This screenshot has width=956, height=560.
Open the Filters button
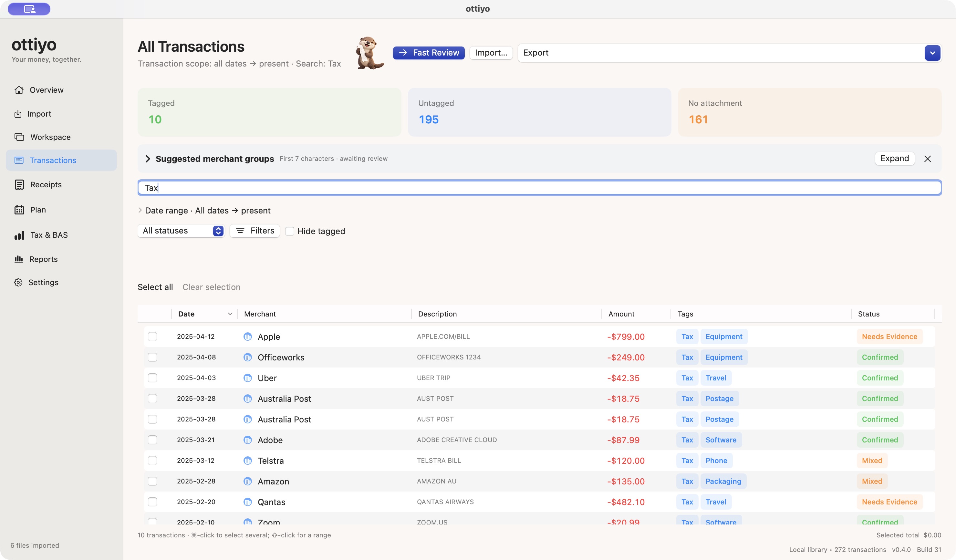point(255,231)
